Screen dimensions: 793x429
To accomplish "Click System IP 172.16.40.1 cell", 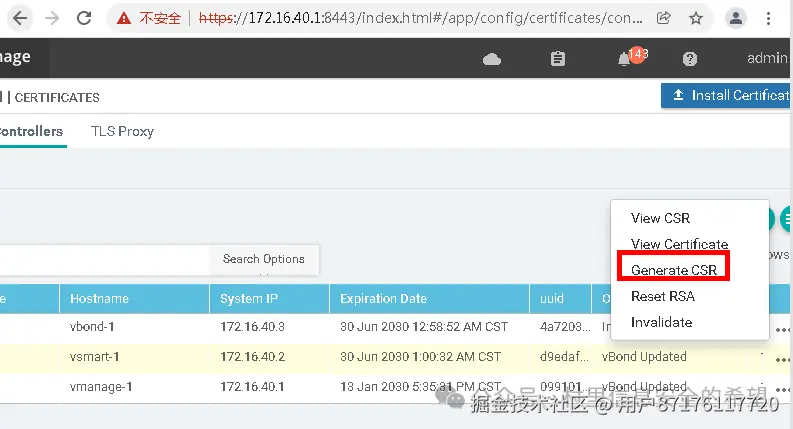I will coord(252,387).
